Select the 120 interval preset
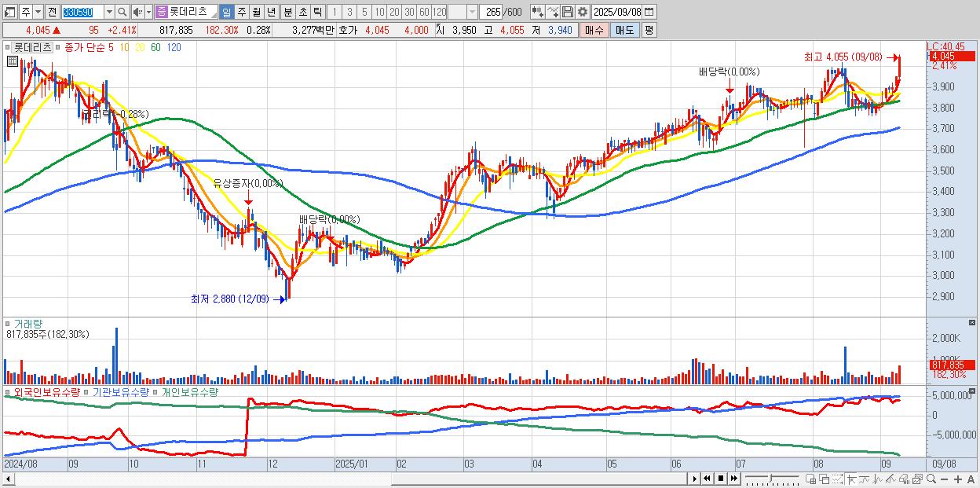 coord(439,12)
